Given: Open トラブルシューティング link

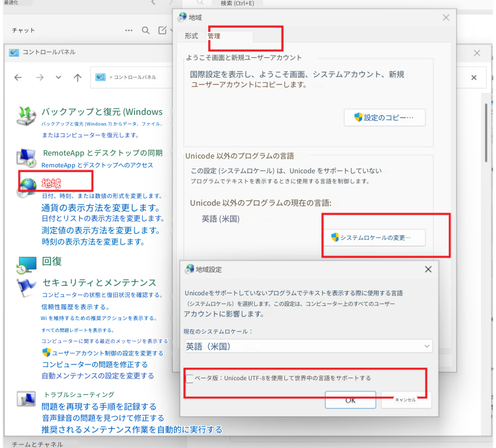Looking at the screenshot, I should point(79,394).
